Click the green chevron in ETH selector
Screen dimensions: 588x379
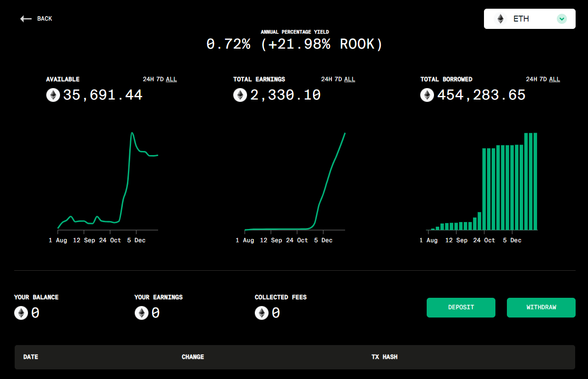pyautogui.click(x=562, y=19)
